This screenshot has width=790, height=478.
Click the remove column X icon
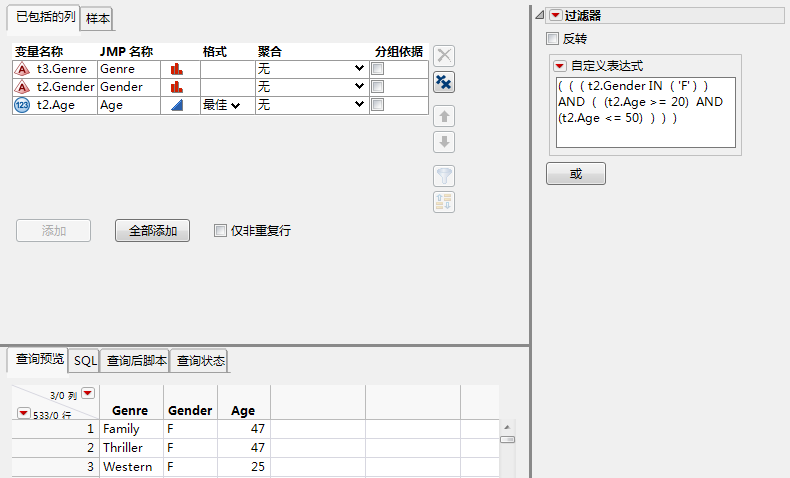(x=444, y=55)
